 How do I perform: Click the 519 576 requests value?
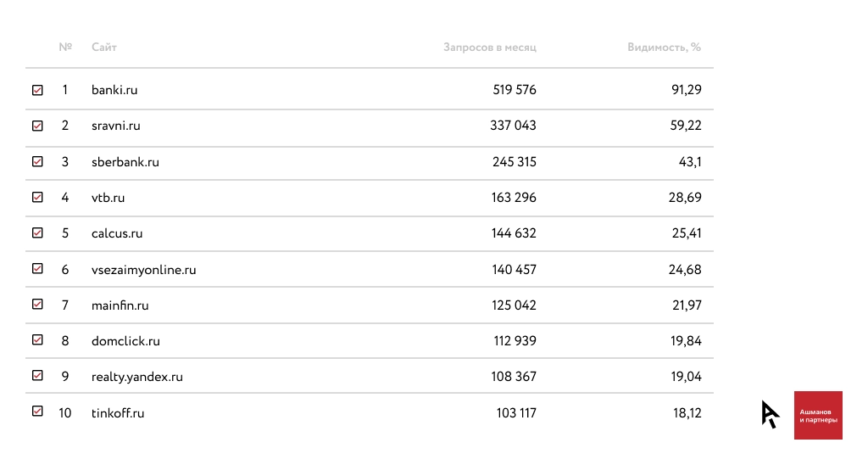click(x=515, y=90)
